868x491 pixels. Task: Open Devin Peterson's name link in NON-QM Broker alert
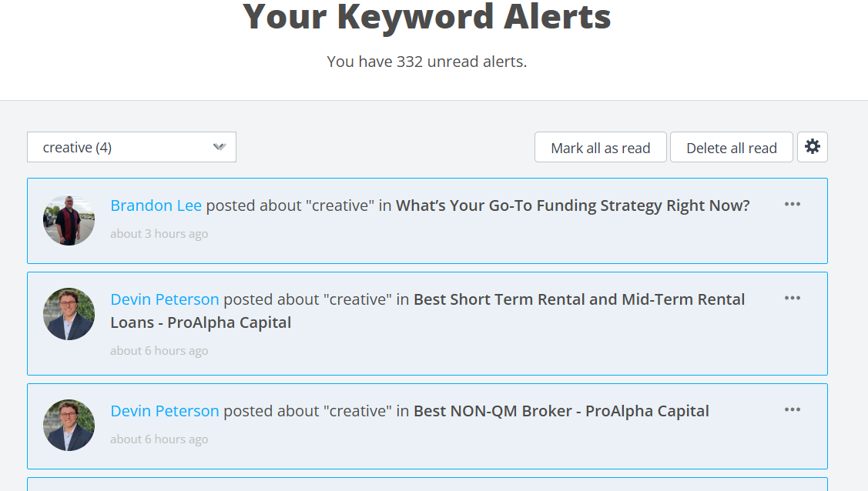164,411
